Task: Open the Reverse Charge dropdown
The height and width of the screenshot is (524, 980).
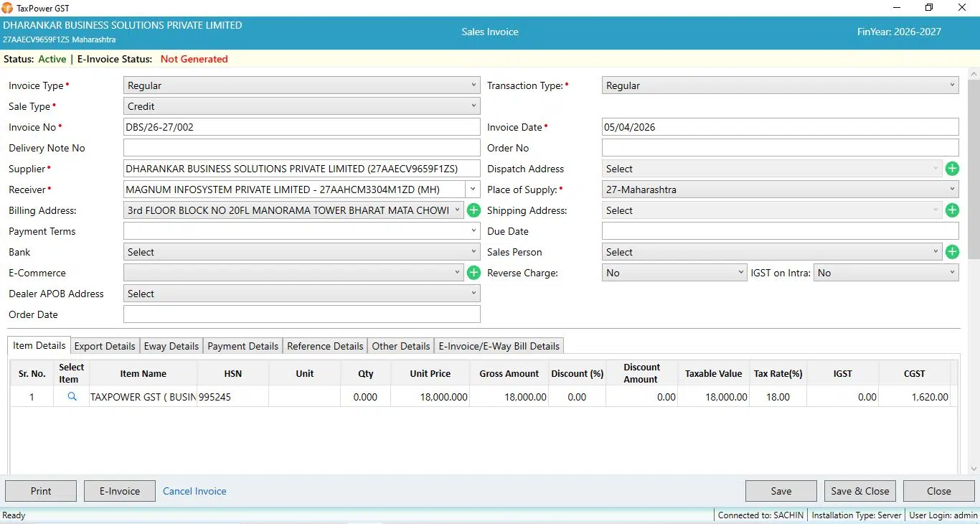Action: tap(674, 273)
